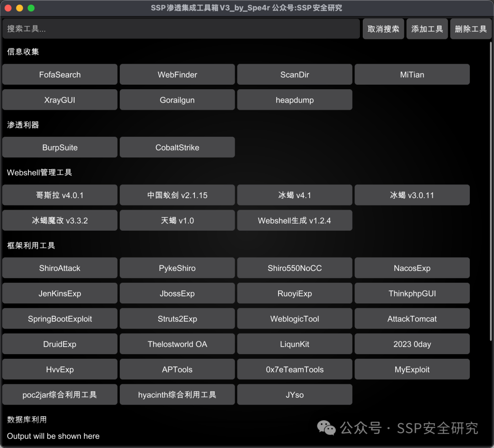Launch 冰蝎魔改 v3.3.2
This screenshot has width=494, height=448.
coord(60,220)
